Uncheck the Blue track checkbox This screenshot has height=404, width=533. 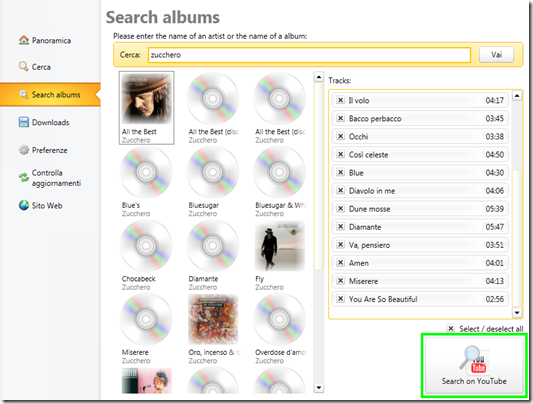tap(340, 172)
